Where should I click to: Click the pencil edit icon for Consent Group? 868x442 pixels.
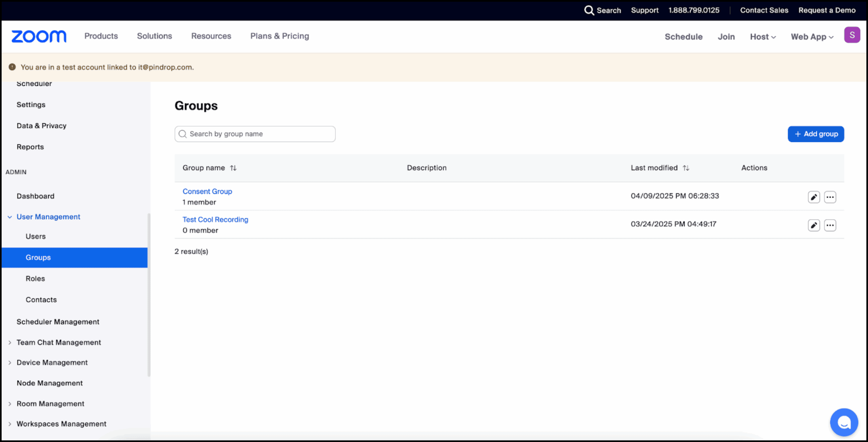click(x=813, y=197)
